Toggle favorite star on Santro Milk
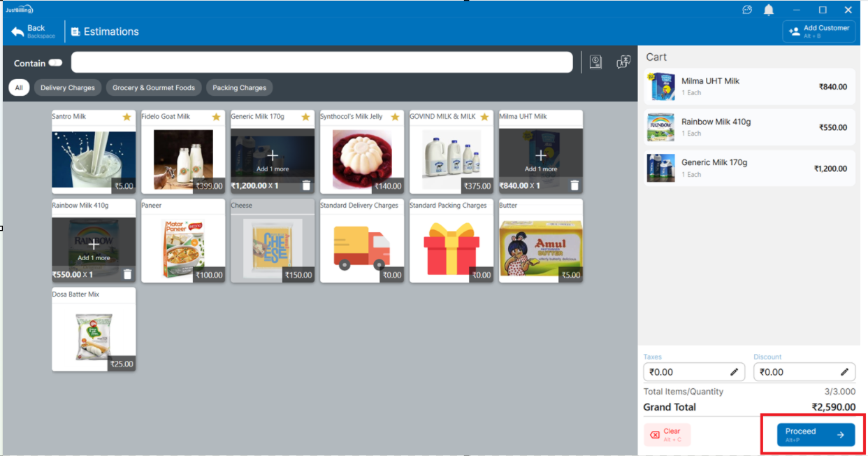This screenshot has width=868, height=456. coord(126,117)
